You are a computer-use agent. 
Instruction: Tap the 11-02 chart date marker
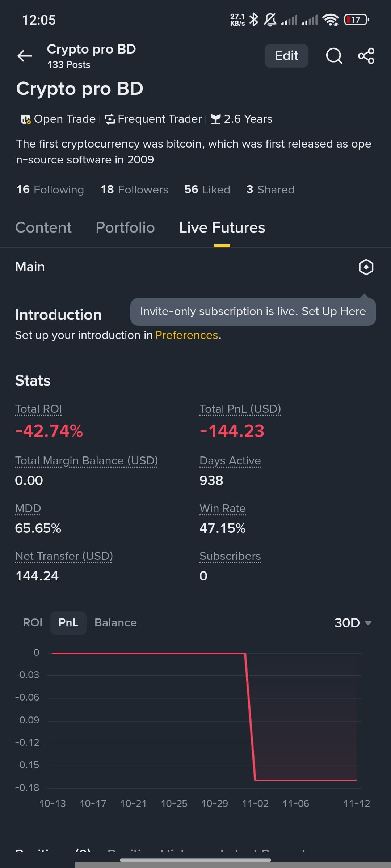tap(255, 804)
